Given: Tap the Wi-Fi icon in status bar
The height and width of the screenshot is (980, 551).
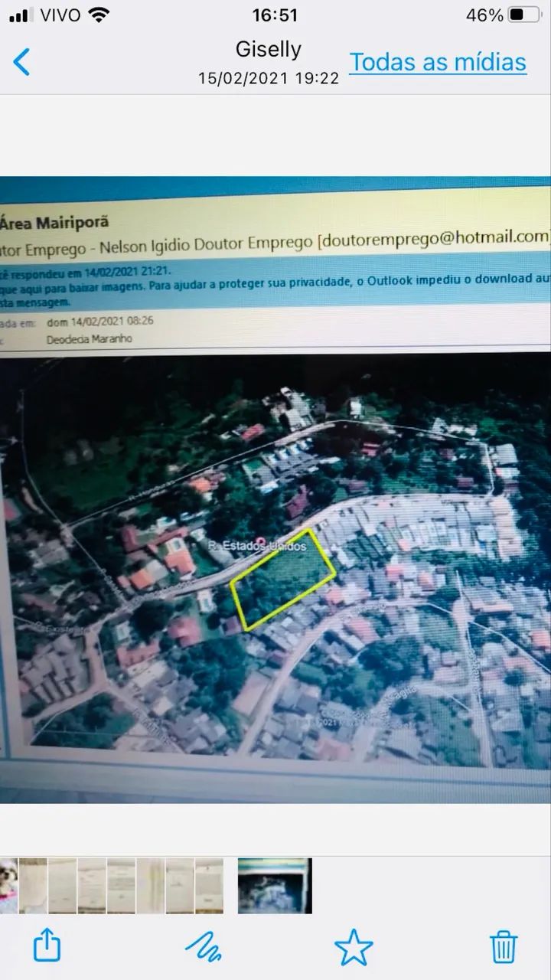Looking at the screenshot, I should 99,15.
